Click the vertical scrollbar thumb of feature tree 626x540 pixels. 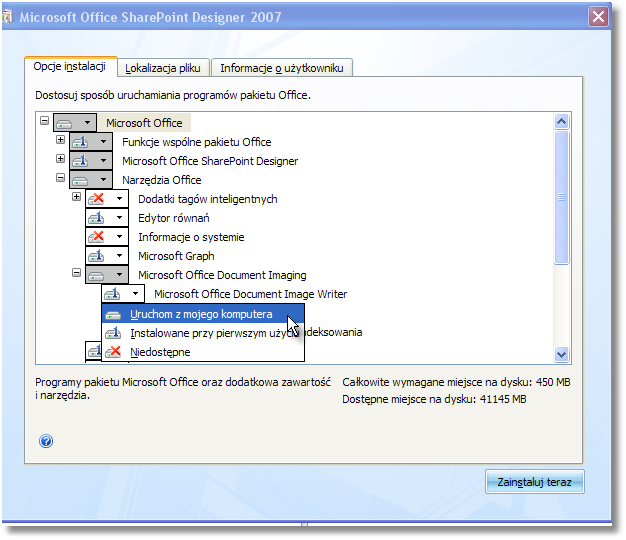click(x=561, y=197)
